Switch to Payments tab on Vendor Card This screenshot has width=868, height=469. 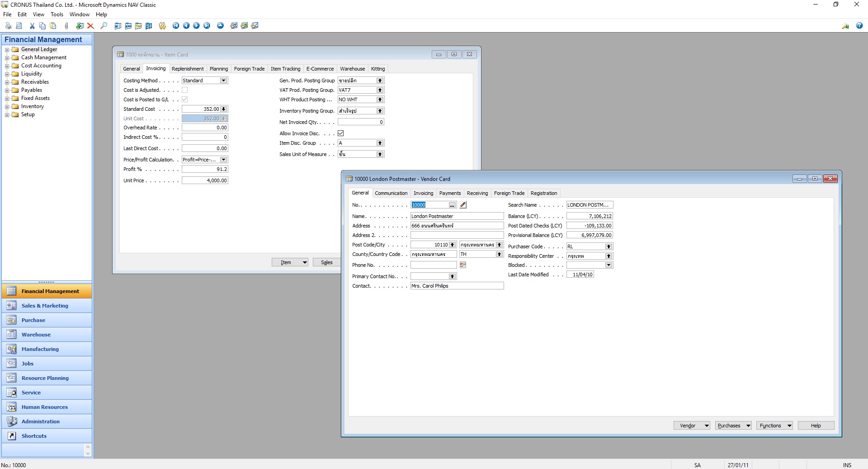tap(450, 193)
